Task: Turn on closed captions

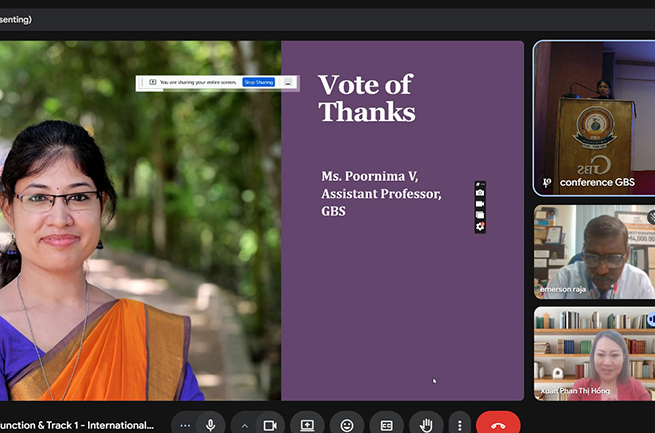Action: pos(386,425)
